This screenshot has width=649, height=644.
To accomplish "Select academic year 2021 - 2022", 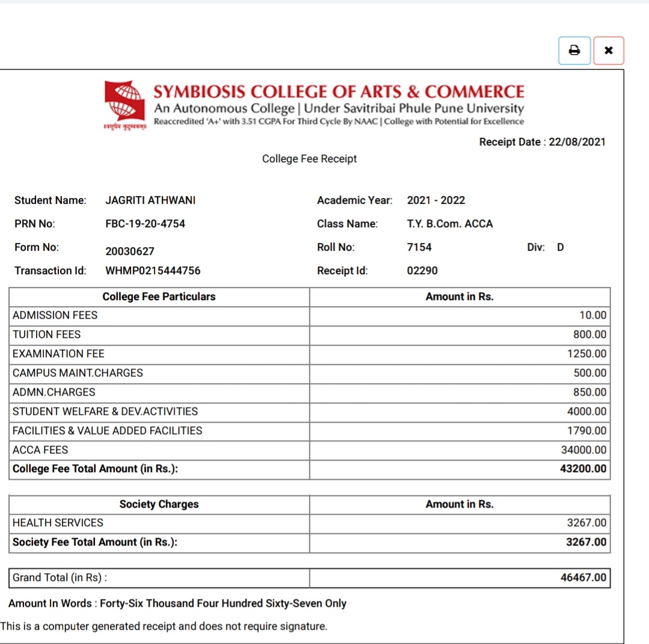I will 436,200.
